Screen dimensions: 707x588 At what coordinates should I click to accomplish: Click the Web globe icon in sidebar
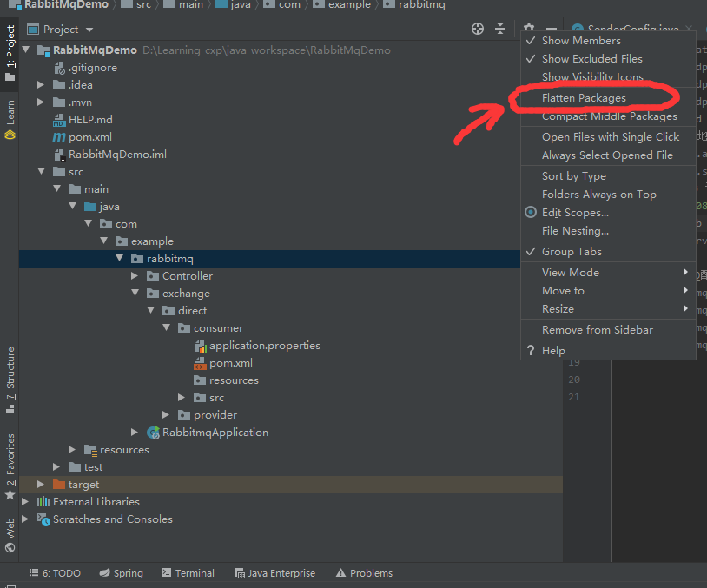(x=10, y=547)
